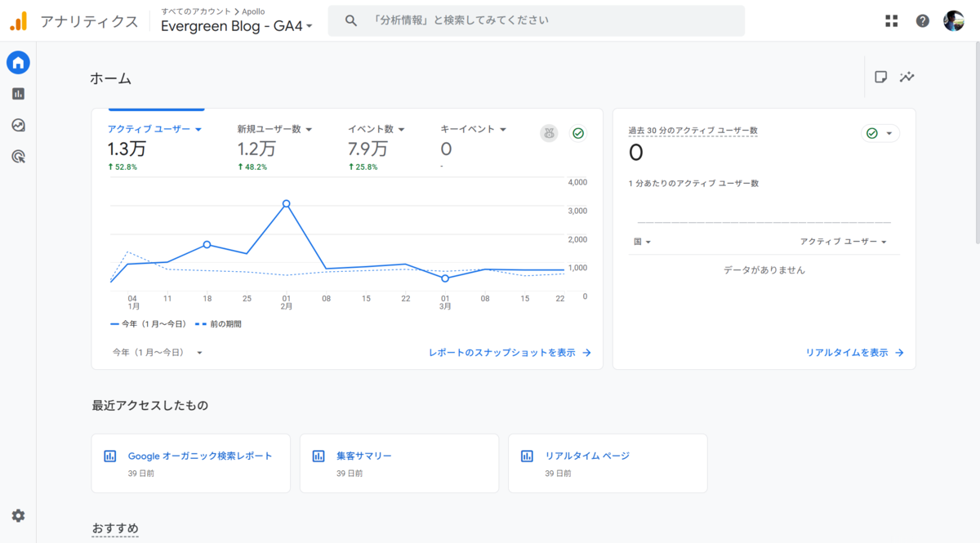
Task: Click the Google オーガニック検索レポート card icon
Action: coord(110,456)
